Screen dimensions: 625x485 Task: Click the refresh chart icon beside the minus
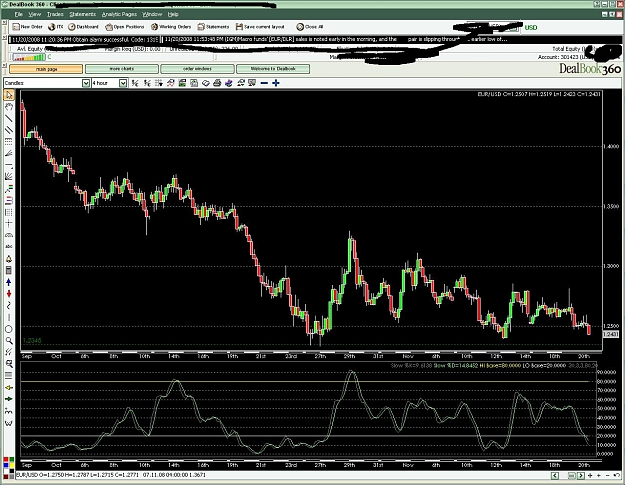[252, 83]
